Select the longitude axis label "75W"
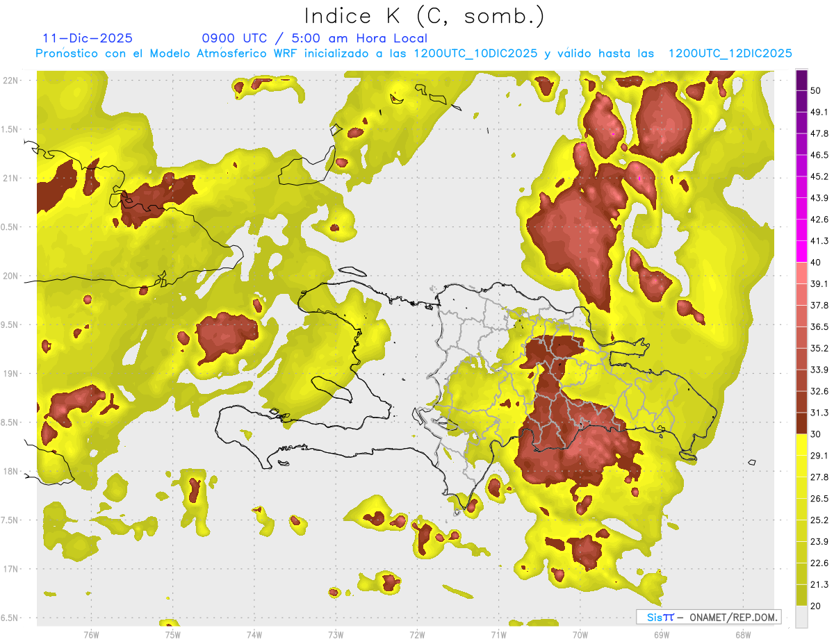 [172, 634]
